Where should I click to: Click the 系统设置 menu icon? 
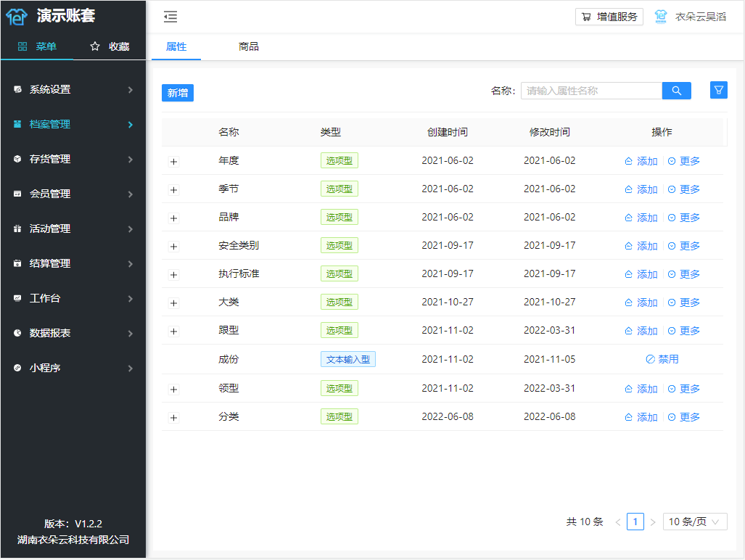coord(17,89)
